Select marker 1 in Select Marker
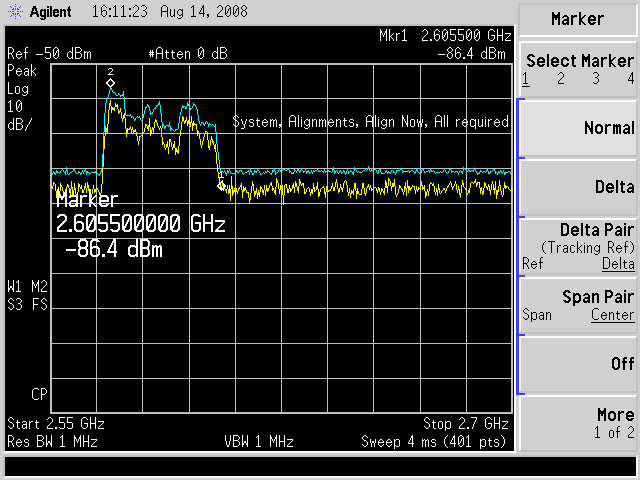Screen dimensions: 640x480 [x=526, y=78]
